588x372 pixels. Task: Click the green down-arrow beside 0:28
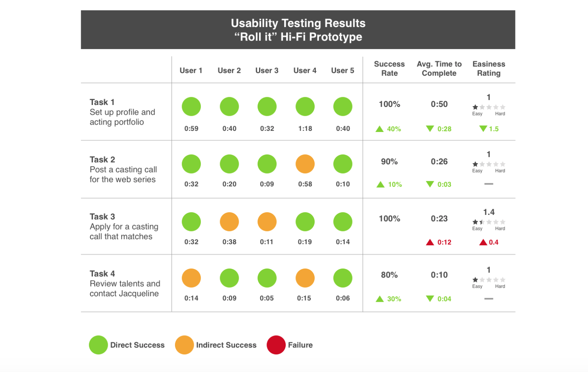click(x=430, y=129)
